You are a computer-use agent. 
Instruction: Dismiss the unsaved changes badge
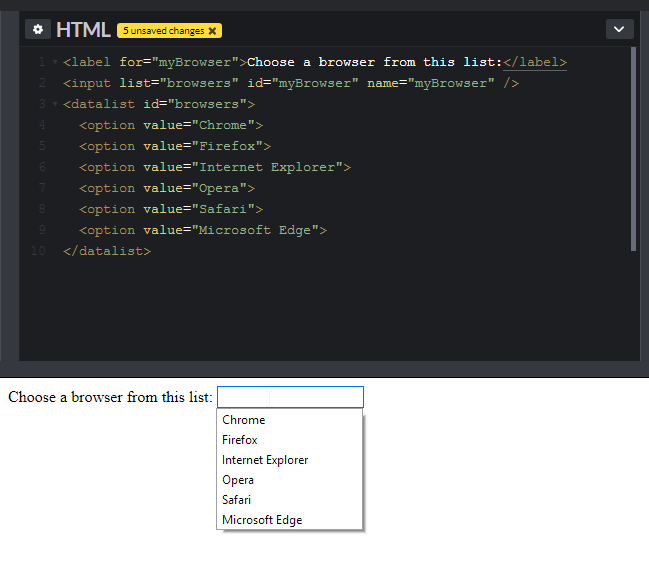click(212, 31)
